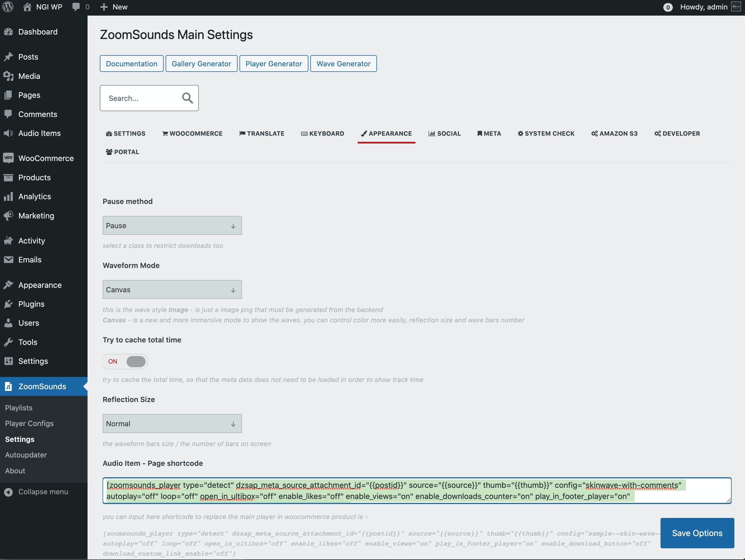Click the WordPress logo icon

tap(8, 7)
